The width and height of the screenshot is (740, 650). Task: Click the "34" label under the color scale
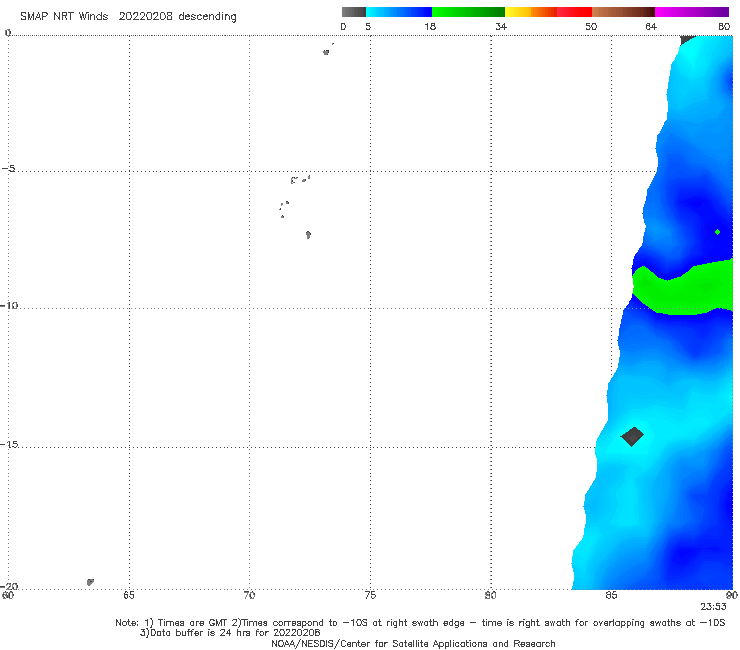coord(501,27)
